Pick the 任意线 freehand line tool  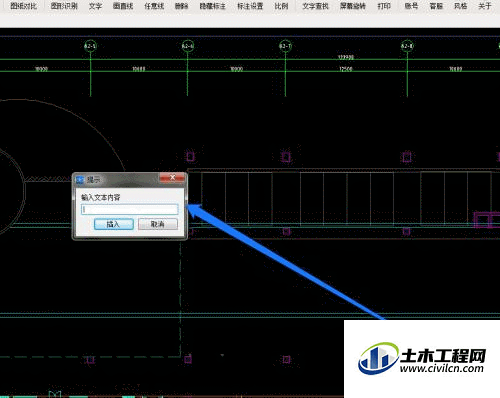(154, 6)
